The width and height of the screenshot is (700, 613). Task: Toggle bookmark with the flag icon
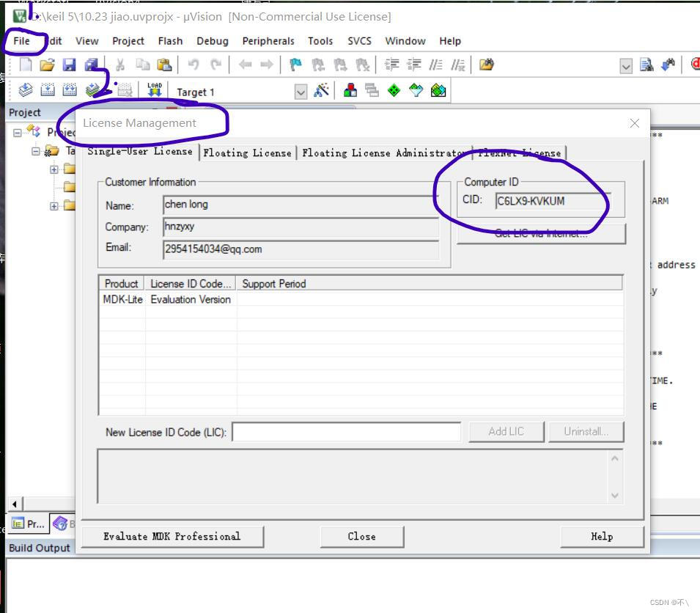click(295, 65)
